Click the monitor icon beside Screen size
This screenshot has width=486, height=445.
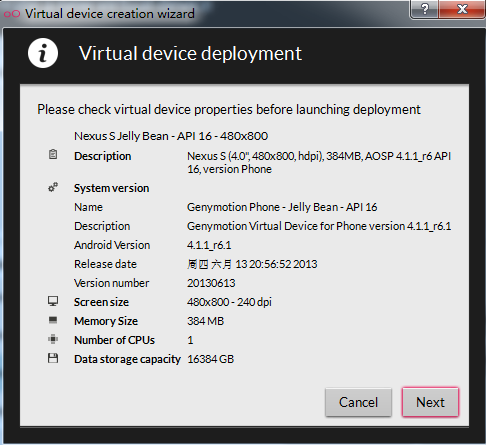(53, 301)
